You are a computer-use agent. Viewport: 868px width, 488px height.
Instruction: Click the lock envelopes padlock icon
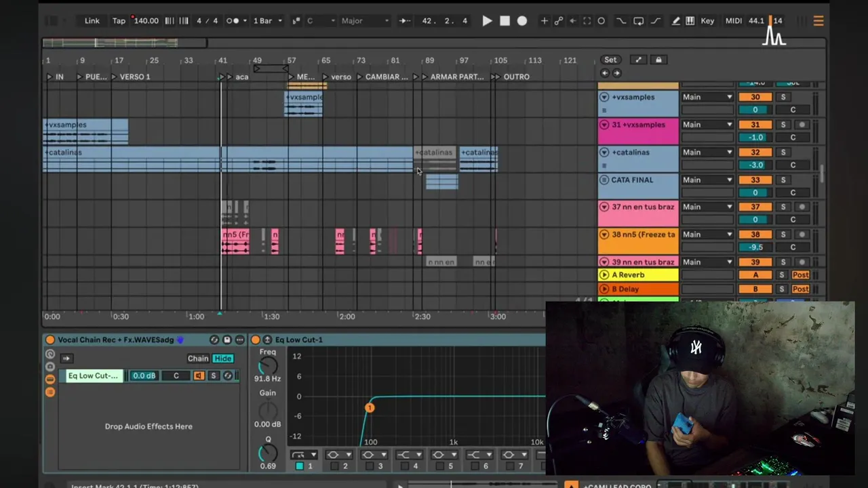tap(658, 60)
